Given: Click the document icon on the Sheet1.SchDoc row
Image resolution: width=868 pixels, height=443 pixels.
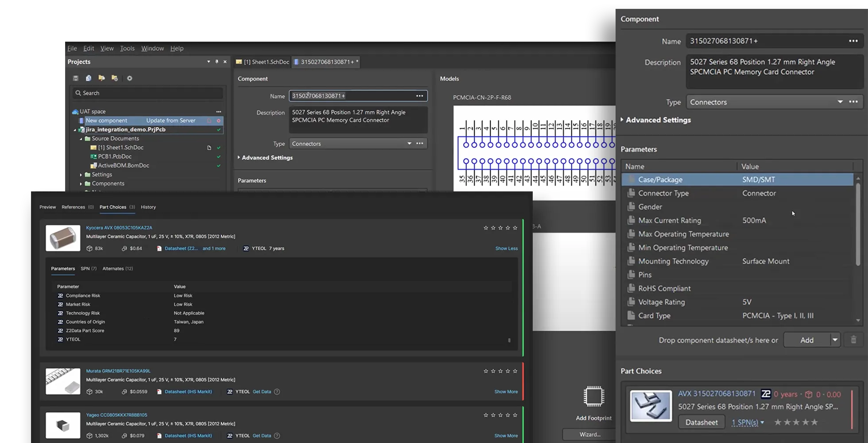Looking at the screenshot, I should tap(209, 148).
